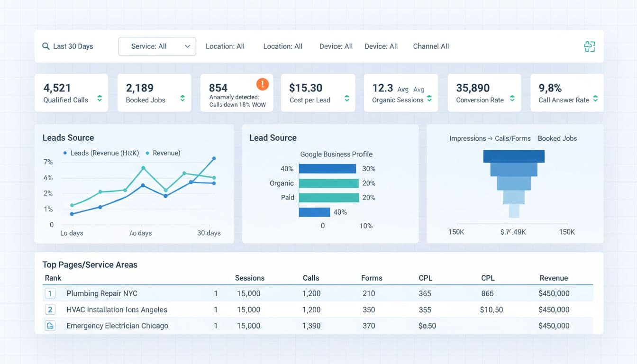The width and height of the screenshot is (637, 364).
Task: Click the Paid bar label
Action: pos(288,197)
